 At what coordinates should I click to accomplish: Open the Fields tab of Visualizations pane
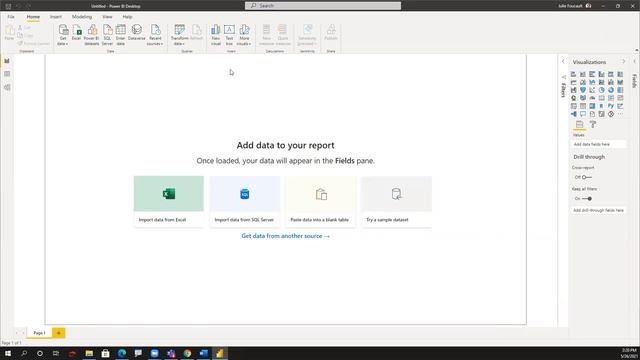[580, 125]
